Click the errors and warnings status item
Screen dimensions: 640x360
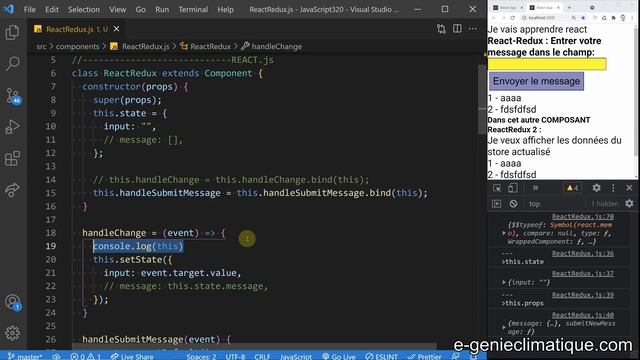tap(85, 356)
